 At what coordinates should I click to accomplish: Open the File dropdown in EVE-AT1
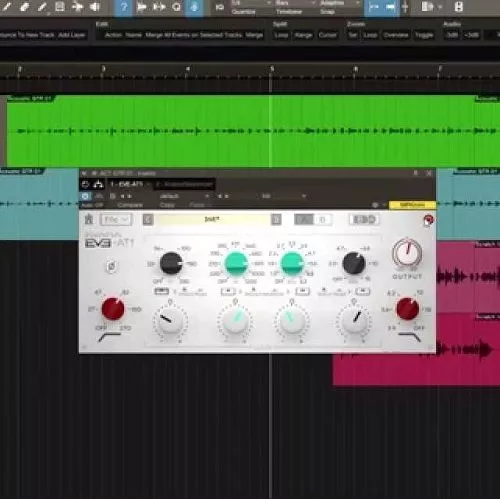click(116, 220)
